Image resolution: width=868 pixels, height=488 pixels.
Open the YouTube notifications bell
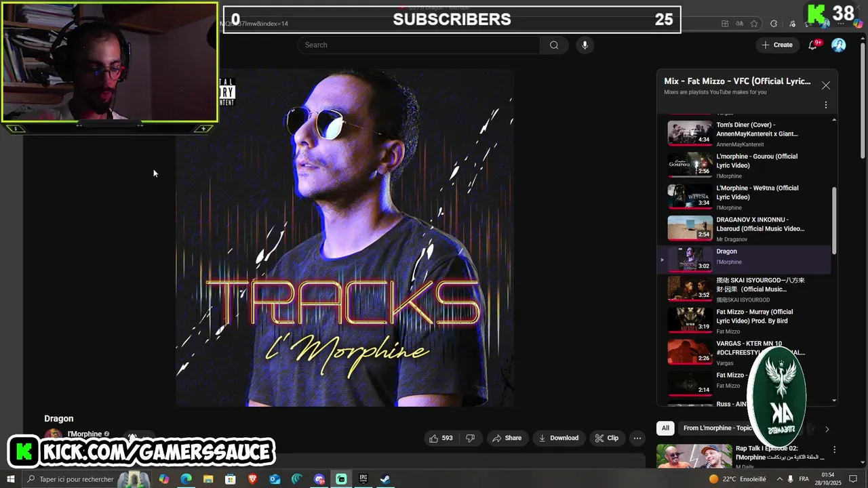[812, 45]
